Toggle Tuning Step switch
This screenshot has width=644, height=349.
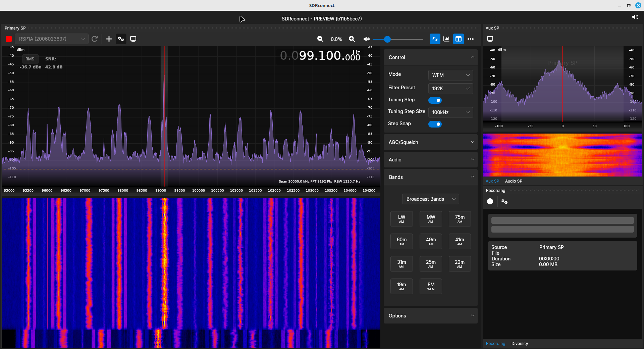coord(435,100)
